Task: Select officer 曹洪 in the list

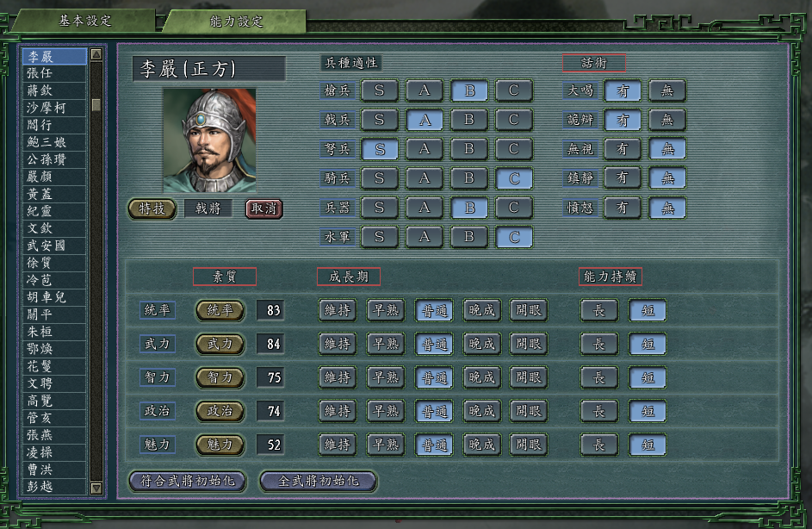Action: 54,470
